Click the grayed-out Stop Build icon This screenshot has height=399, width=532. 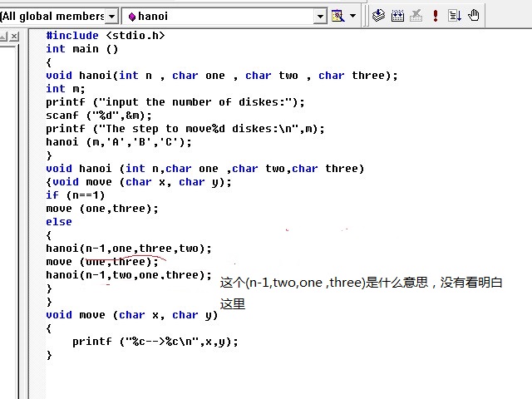416,16
